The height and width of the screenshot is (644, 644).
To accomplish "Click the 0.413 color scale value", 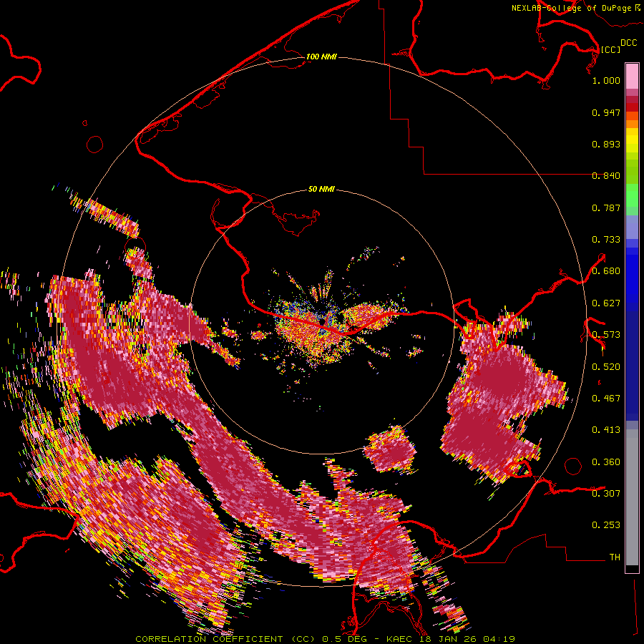I will pos(606,430).
